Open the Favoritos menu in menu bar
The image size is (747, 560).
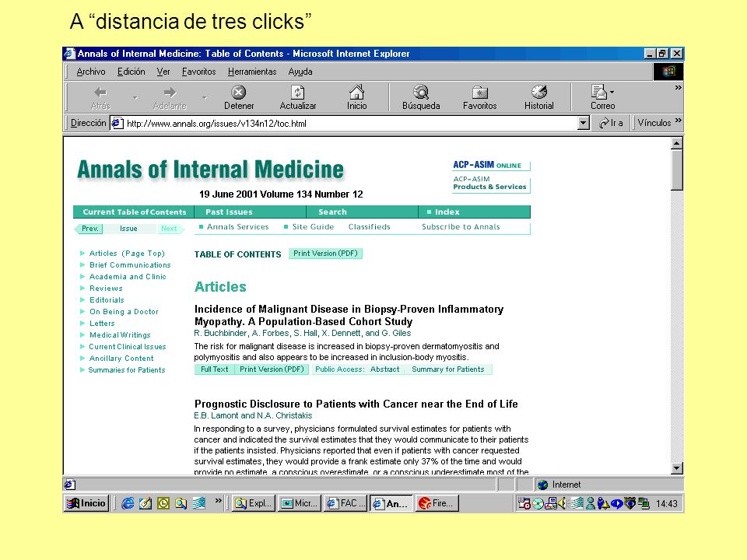click(x=198, y=72)
